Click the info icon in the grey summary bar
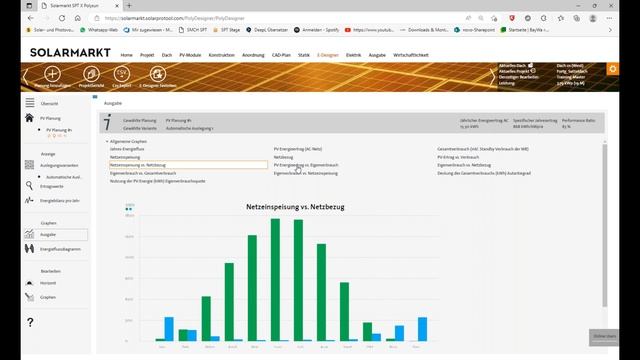This screenshot has width=640, height=360. [107, 122]
